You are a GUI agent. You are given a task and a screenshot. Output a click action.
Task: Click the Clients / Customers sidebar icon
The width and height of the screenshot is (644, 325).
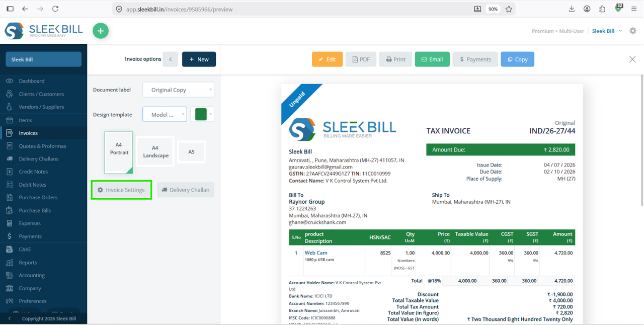pyautogui.click(x=10, y=94)
